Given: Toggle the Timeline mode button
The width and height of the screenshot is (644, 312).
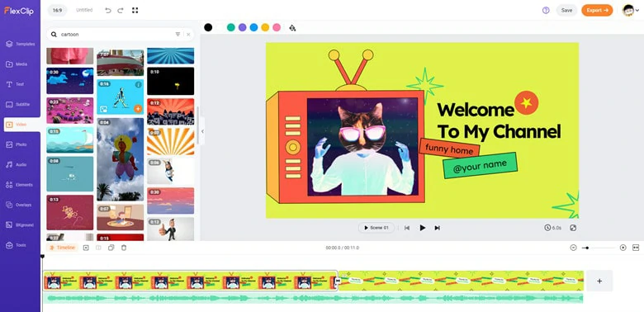Looking at the screenshot, I should (63, 248).
